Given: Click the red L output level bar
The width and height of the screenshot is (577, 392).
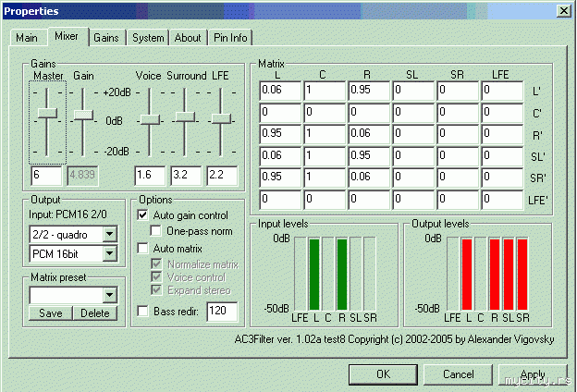Looking at the screenshot, I should [467, 275].
